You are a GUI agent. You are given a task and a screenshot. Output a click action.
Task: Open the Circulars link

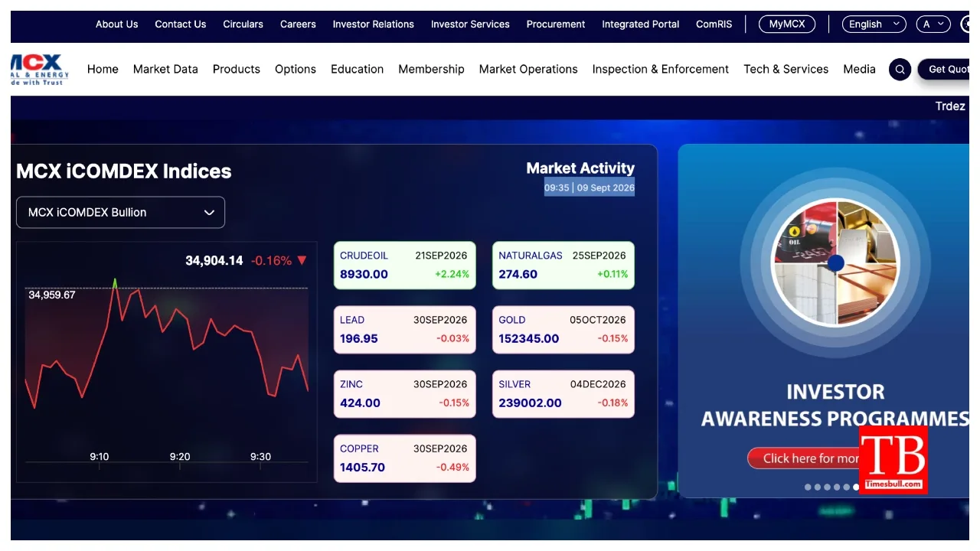coord(243,24)
